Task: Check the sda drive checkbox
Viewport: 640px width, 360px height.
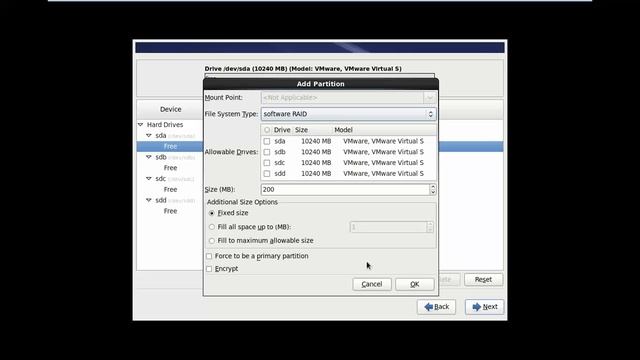Action: click(x=267, y=141)
